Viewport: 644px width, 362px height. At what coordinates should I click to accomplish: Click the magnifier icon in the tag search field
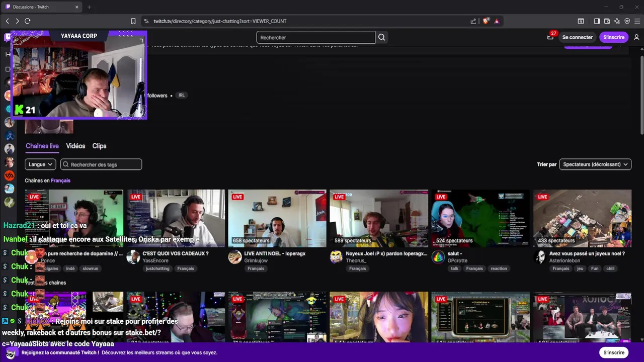pyautogui.click(x=66, y=164)
